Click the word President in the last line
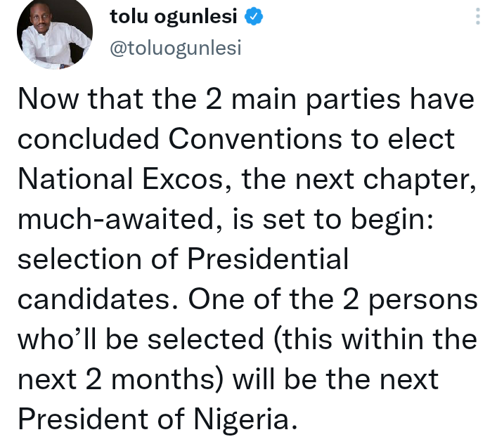Screen dimensions: 504x444 [84, 419]
